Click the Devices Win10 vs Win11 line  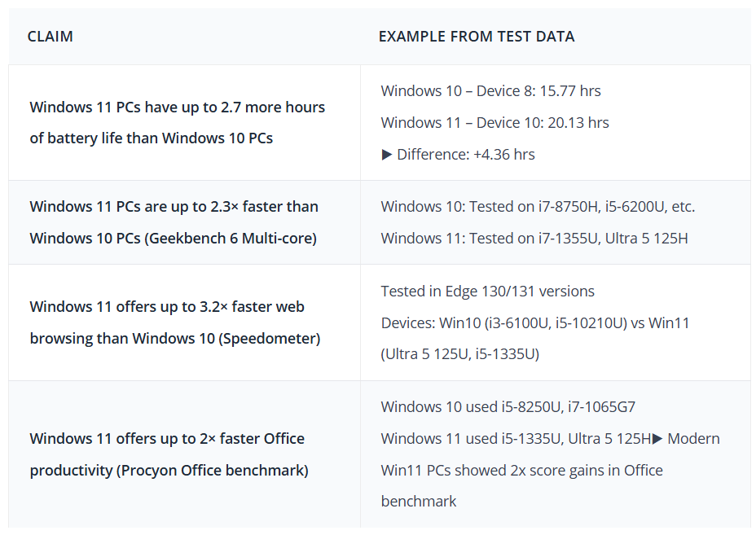pos(535,323)
